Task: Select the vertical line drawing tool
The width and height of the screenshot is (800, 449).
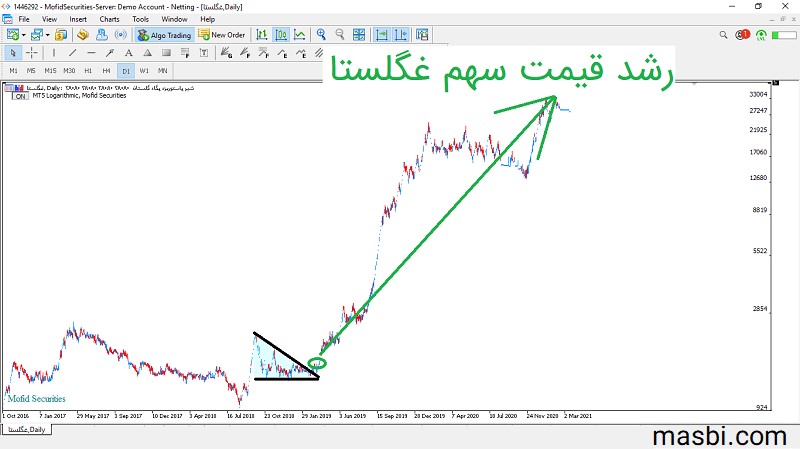Action: coord(54,53)
